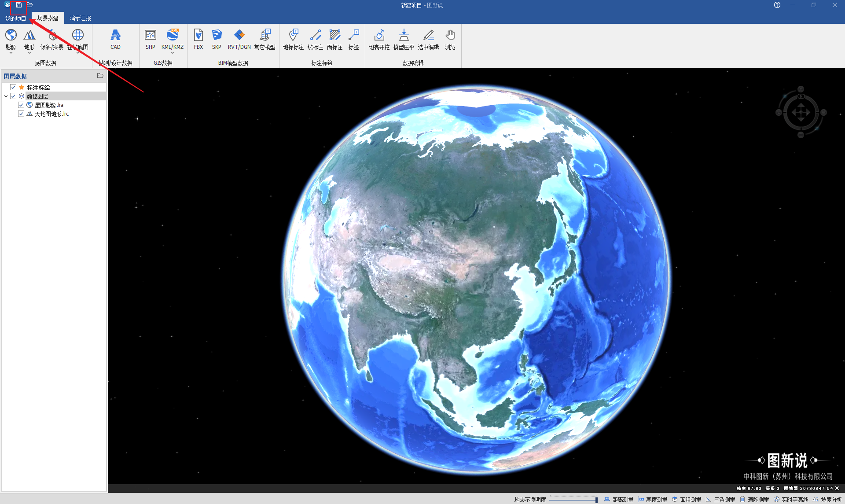Click the Save project icon
This screenshot has width=845, height=504.
[x=19, y=5]
